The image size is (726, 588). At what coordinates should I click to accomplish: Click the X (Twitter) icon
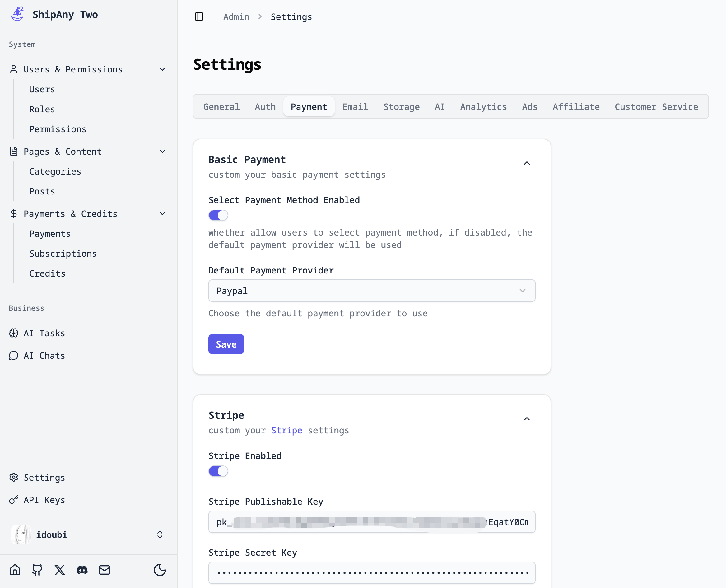60,570
